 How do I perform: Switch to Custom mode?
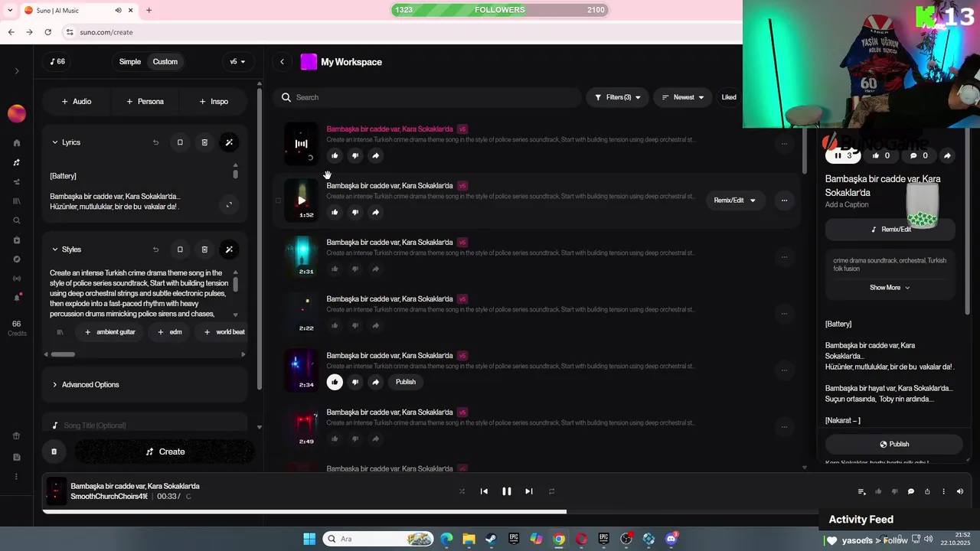click(x=165, y=62)
